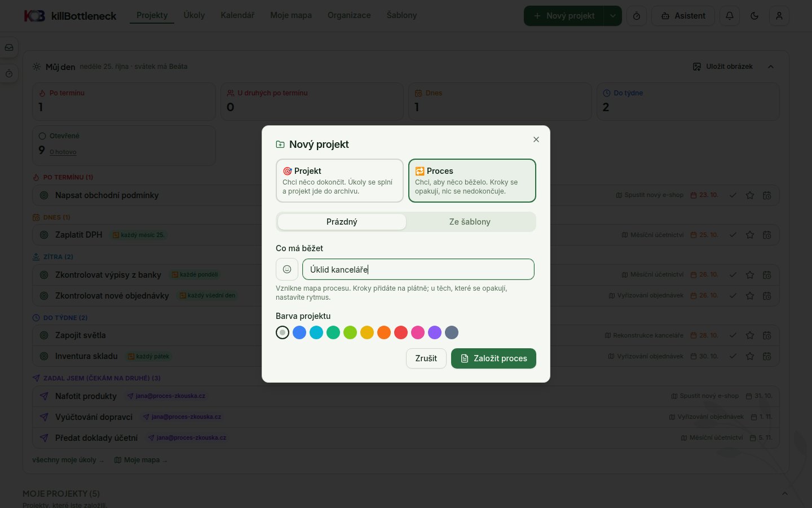Image resolution: width=812 pixels, height=508 pixels.
Task: Open the Projekty tab
Action: click(152, 15)
